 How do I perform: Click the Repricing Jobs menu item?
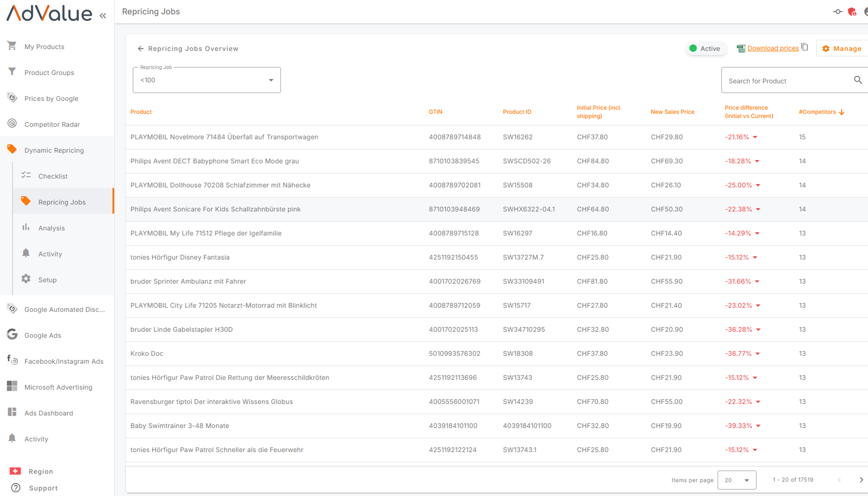tap(61, 202)
